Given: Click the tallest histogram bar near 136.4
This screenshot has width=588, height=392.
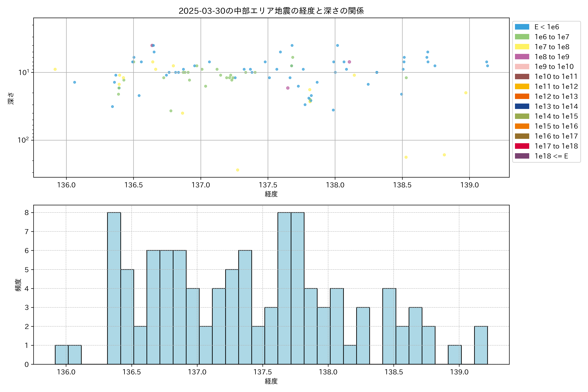Looking at the screenshot, I should coord(114,288).
